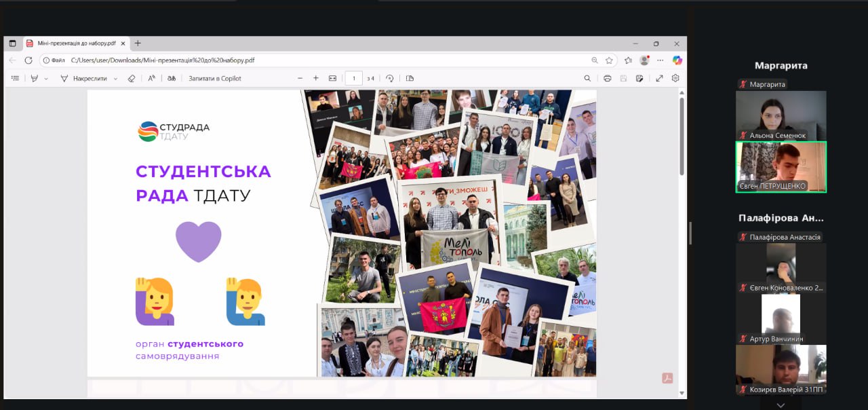Click the purple heart on the slide
868x410 pixels.
pos(199,242)
